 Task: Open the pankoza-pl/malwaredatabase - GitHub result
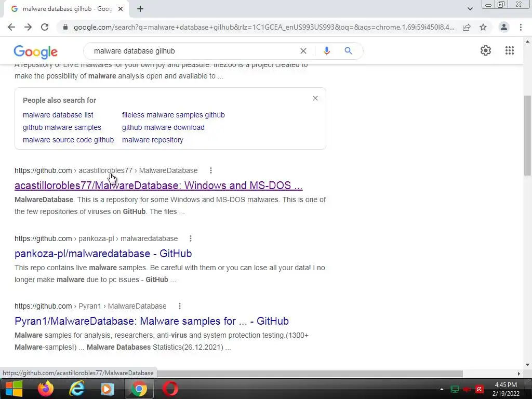103,254
